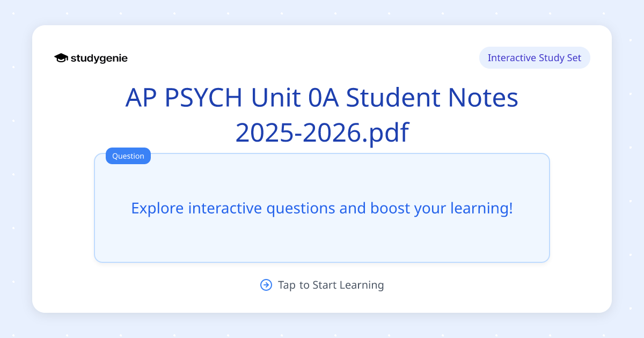Select the Explore interactive questions prompt

[322, 208]
